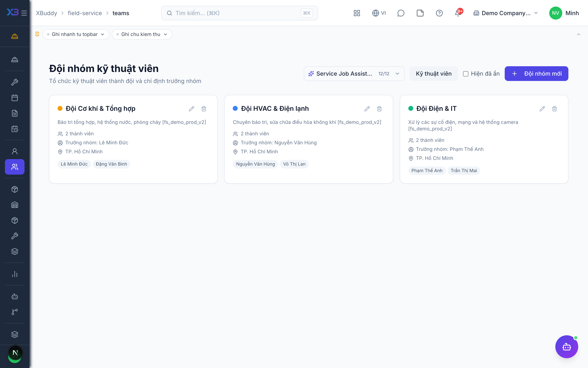The image size is (588, 368).
Task: Go to field-service breadcrumb
Action: point(85,13)
